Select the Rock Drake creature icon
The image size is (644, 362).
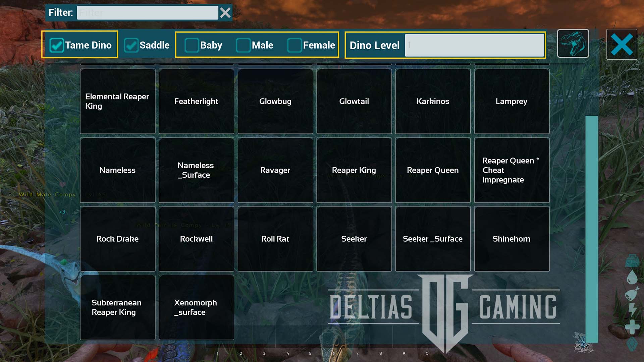pos(117,239)
